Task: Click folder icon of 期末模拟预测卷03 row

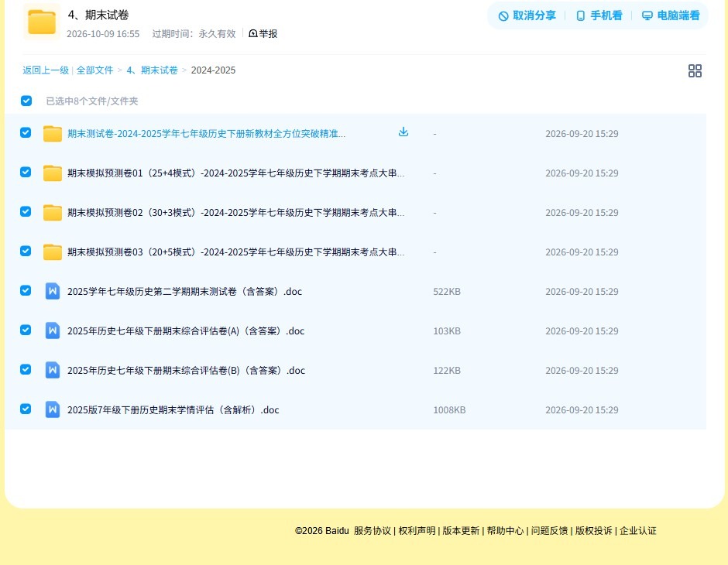Action: pos(53,252)
